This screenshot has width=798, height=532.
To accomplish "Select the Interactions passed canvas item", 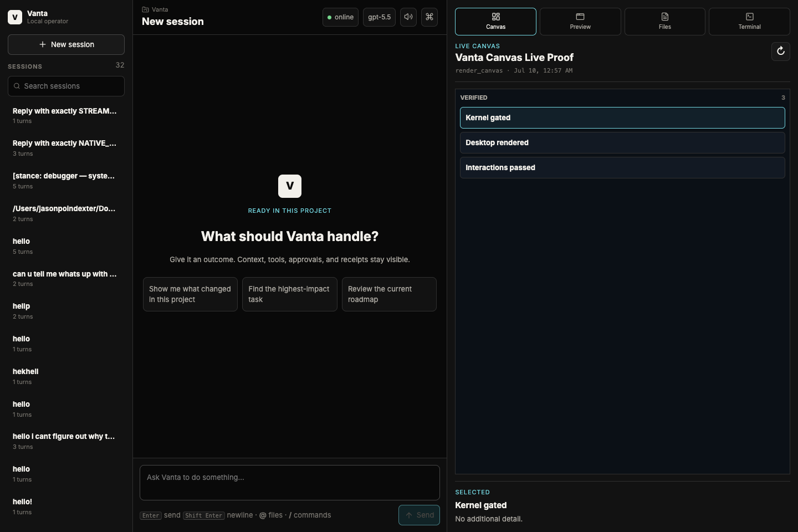I will coord(622,167).
